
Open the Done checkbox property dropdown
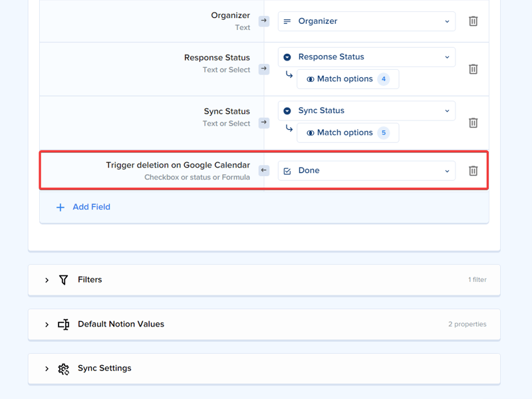pos(366,170)
